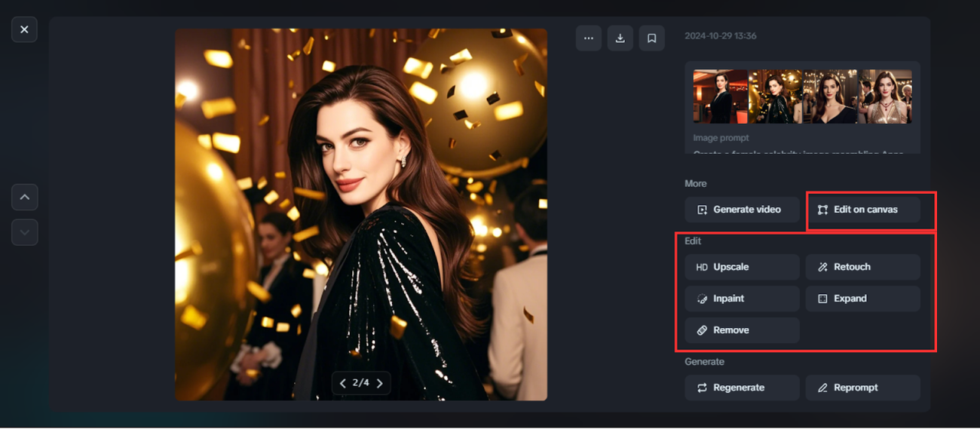Regenerate the image

pyautogui.click(x=742, y=388)
